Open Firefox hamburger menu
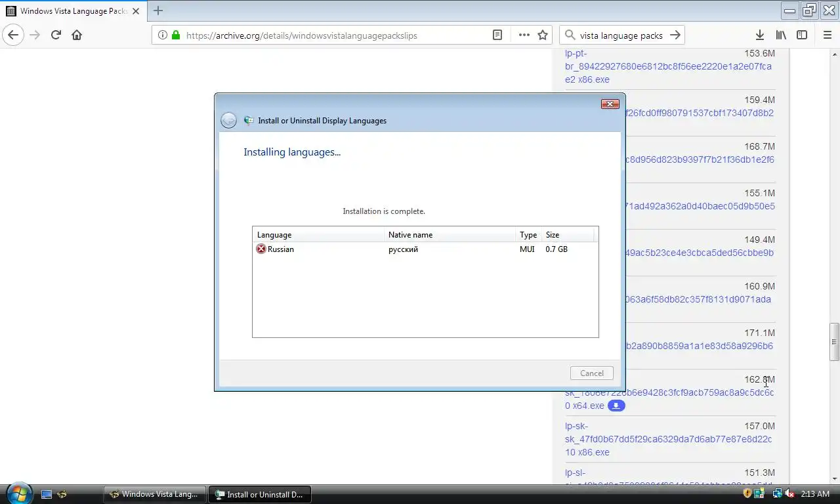 tap(828, 35)
